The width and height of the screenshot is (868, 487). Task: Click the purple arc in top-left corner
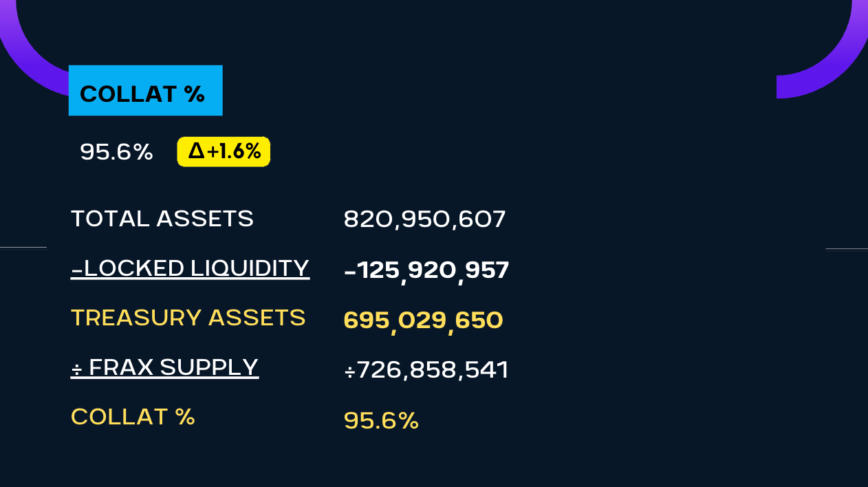(28, 64)
